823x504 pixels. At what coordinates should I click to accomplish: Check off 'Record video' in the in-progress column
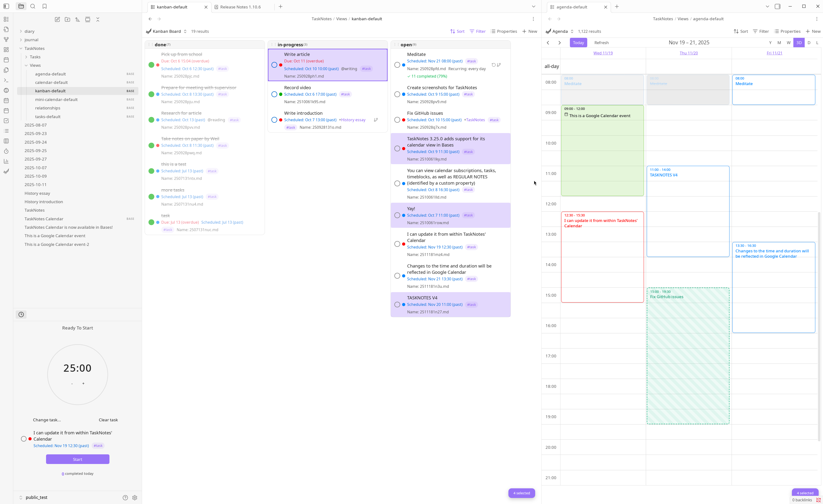pos(274,94)
